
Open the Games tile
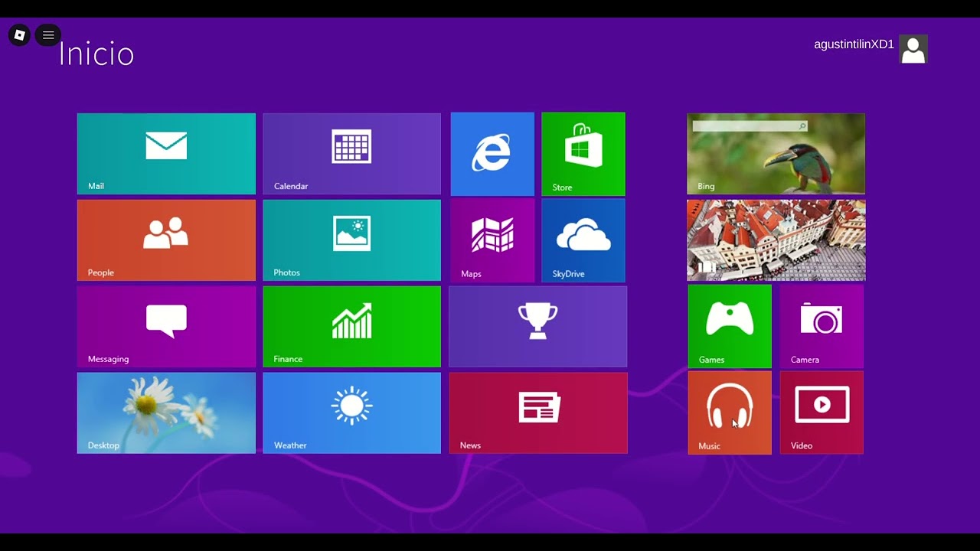[730, 327]
